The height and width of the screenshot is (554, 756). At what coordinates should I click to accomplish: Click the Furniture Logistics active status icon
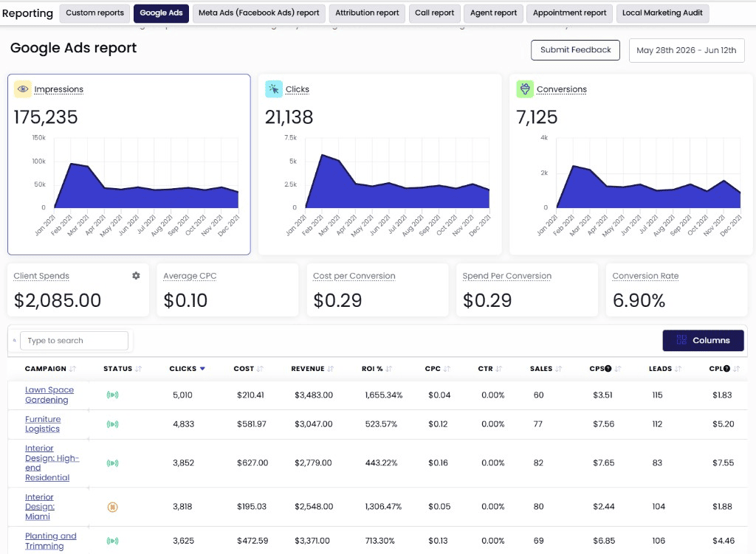click(x=112, y=424)
